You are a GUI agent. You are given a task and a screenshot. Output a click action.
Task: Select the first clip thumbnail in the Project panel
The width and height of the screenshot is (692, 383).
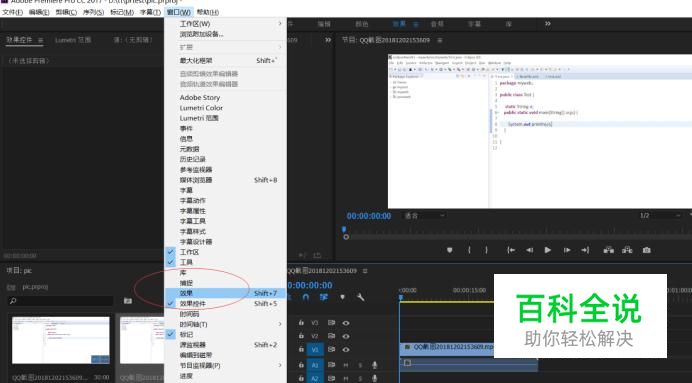tap(61, 340)
